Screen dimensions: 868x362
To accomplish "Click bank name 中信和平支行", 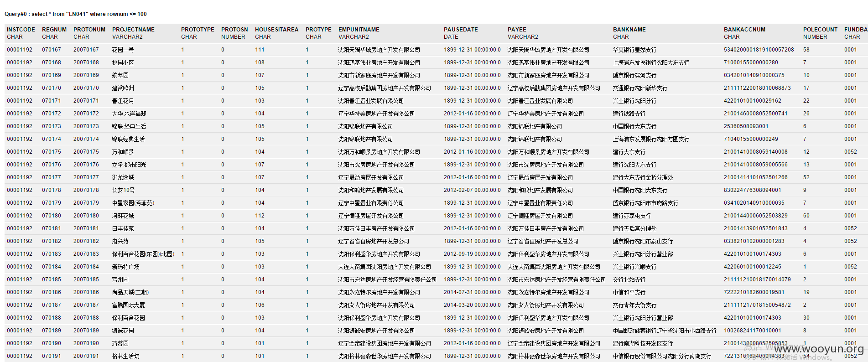I will click(629, 292).
